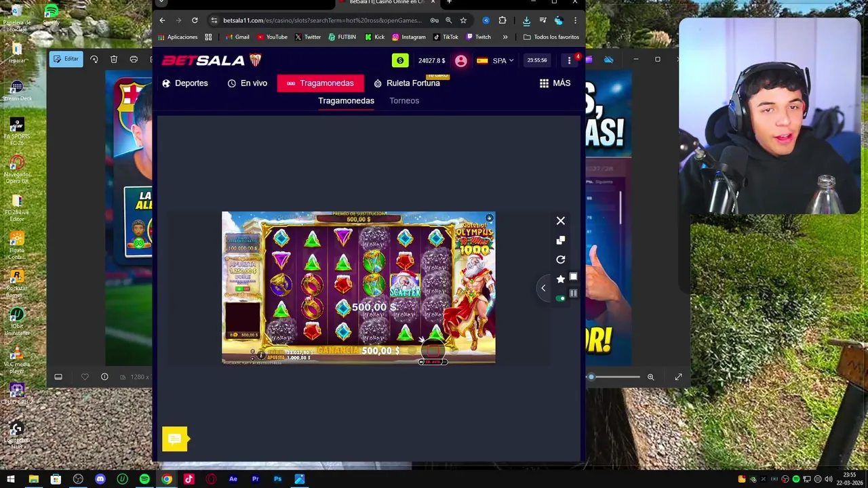Expand Photos window to fullscreen
The image size is (868, 488).
pos(678,377)
